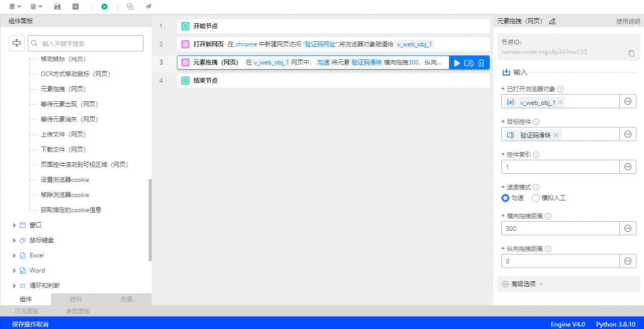This screenshot has width=644, height=329.
Task: Switch to the 控件 tab
Action: click(x=76, y=299)
